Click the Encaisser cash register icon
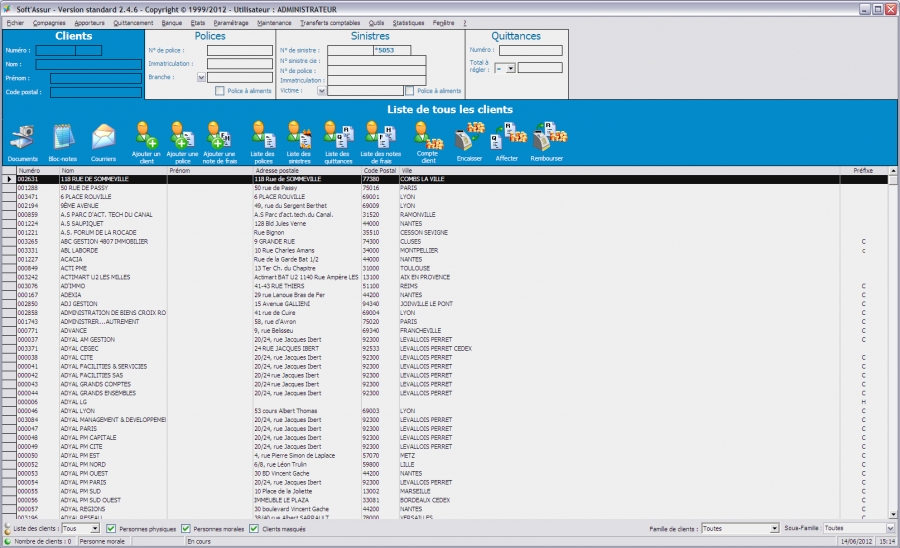This screenshot has height=548, width=900. click(x=469, y=135)
